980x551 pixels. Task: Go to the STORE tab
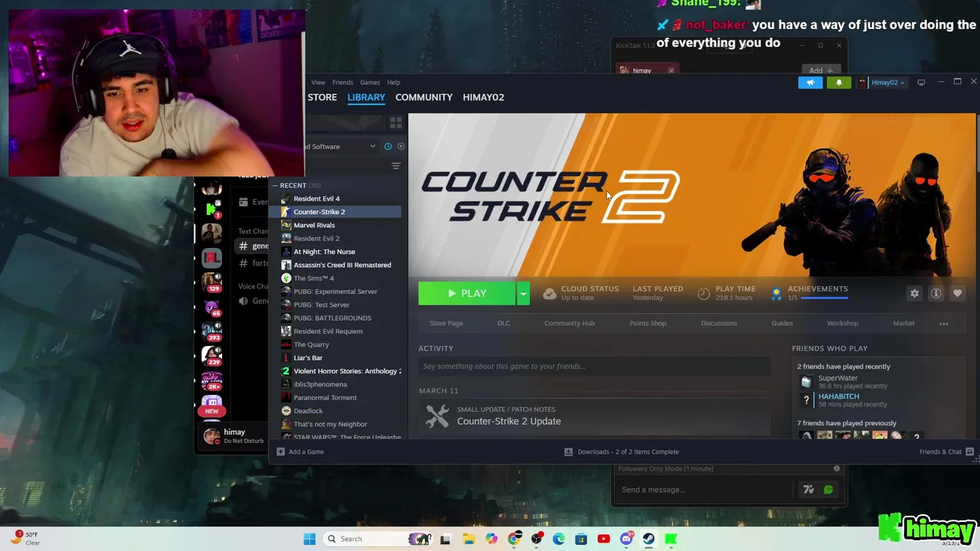[322, 97]
